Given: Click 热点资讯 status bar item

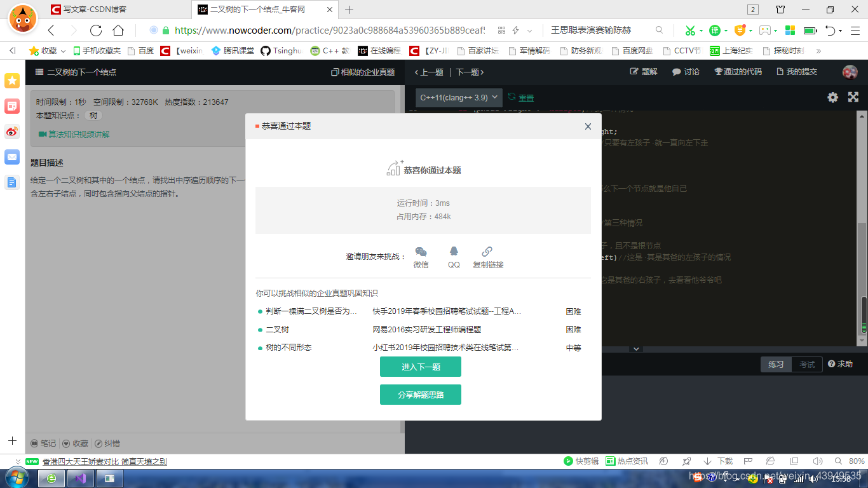Looking at the screenshot, I should [x=627, y=461].
